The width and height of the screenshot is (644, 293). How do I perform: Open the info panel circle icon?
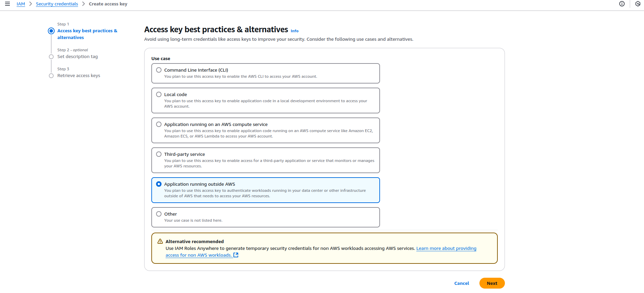pyautogui.click(x=622, y=4)
